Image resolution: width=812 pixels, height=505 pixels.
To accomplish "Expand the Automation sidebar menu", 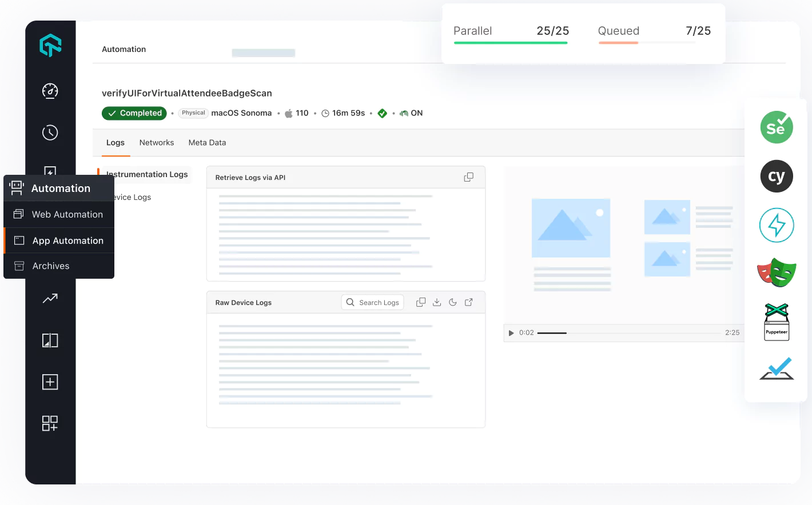I will click(59, 187).
